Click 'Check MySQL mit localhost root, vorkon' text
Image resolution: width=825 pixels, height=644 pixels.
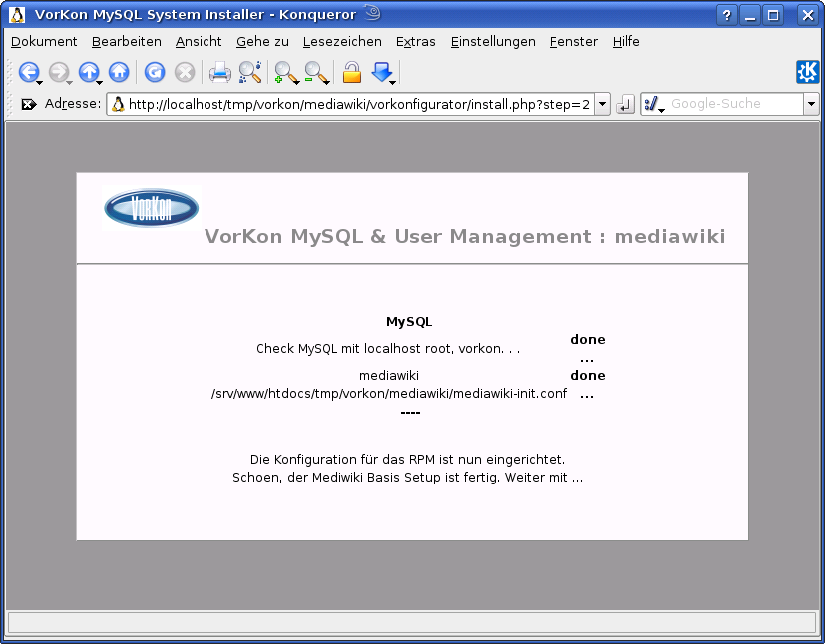pyautogui.click(x=388, y=349)
